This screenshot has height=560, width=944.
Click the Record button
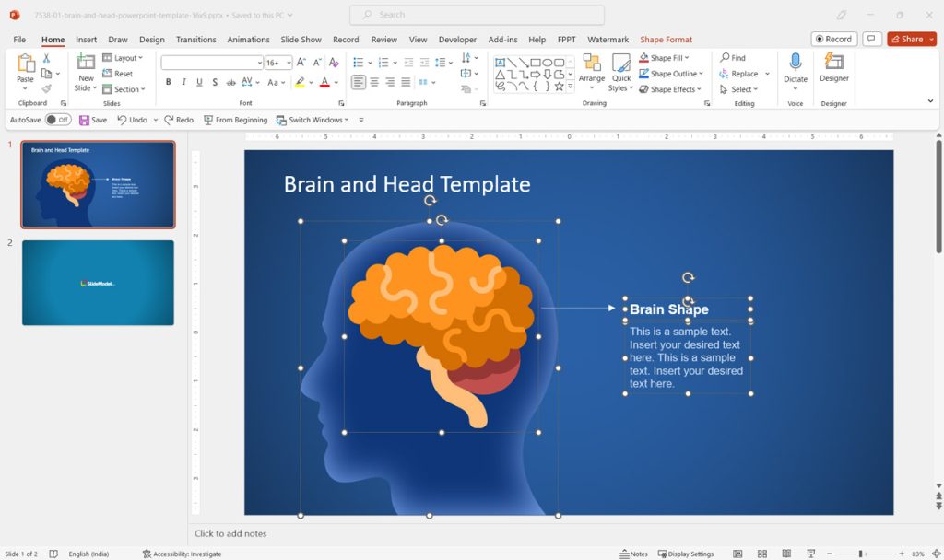832,39
